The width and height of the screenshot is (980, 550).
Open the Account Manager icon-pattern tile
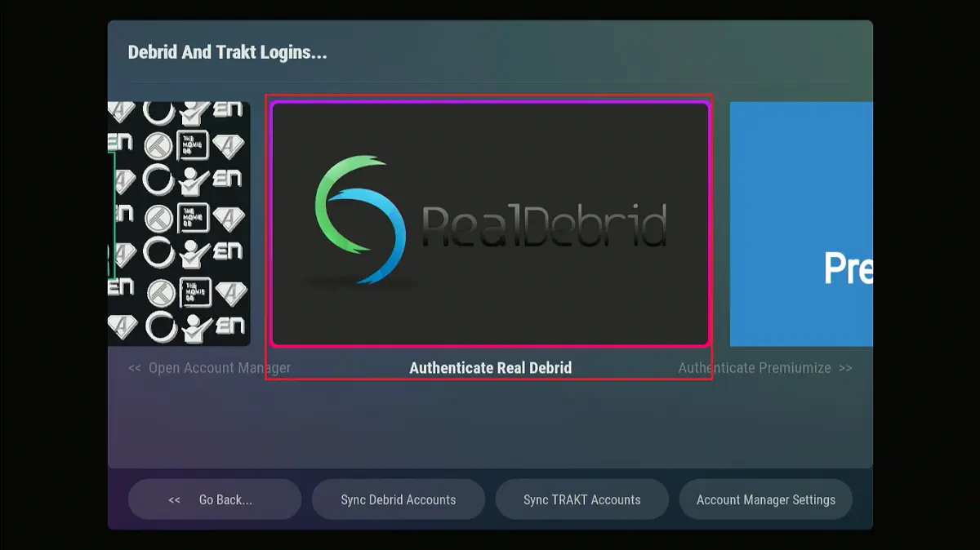click(x=179, y=224)
